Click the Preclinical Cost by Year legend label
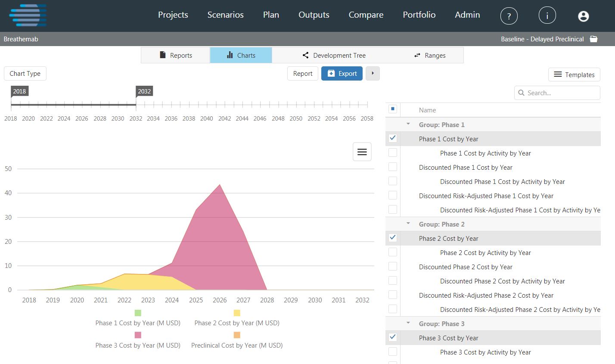 point(237,345)
